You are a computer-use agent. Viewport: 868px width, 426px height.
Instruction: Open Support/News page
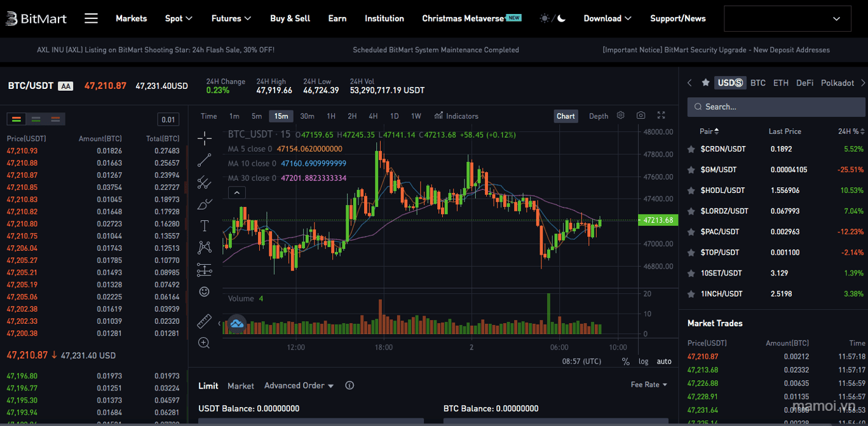[x=678, y=18]
